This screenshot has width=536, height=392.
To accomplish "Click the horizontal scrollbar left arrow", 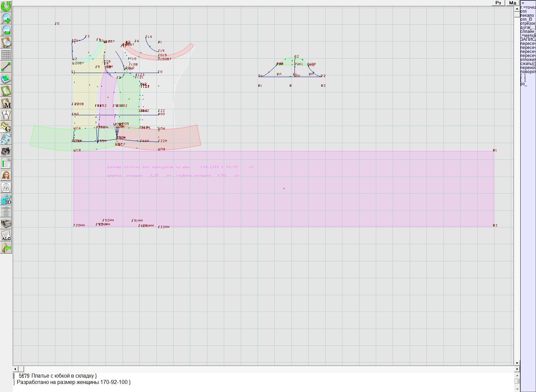I will coord(15,369).
